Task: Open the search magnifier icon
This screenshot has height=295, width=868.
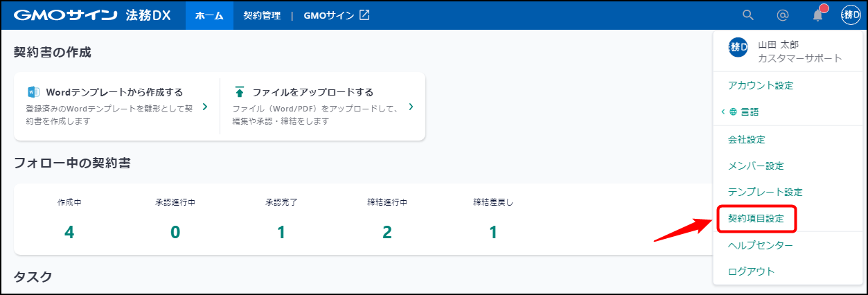Action: click(747, 15)
